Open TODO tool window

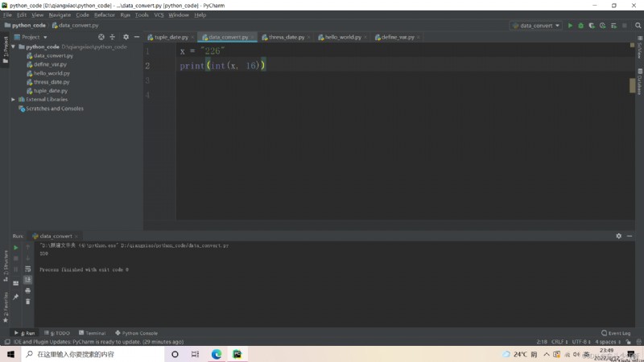57,333
